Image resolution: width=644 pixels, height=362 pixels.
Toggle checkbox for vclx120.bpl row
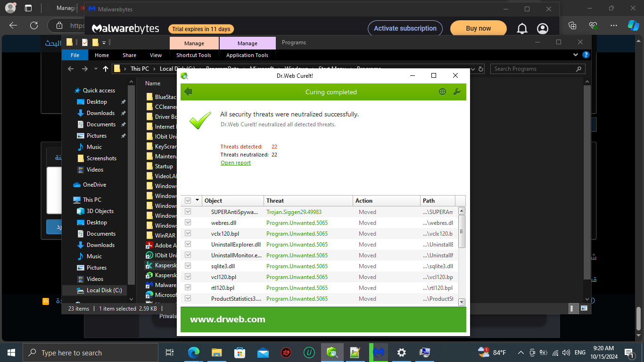coord(188,233)
